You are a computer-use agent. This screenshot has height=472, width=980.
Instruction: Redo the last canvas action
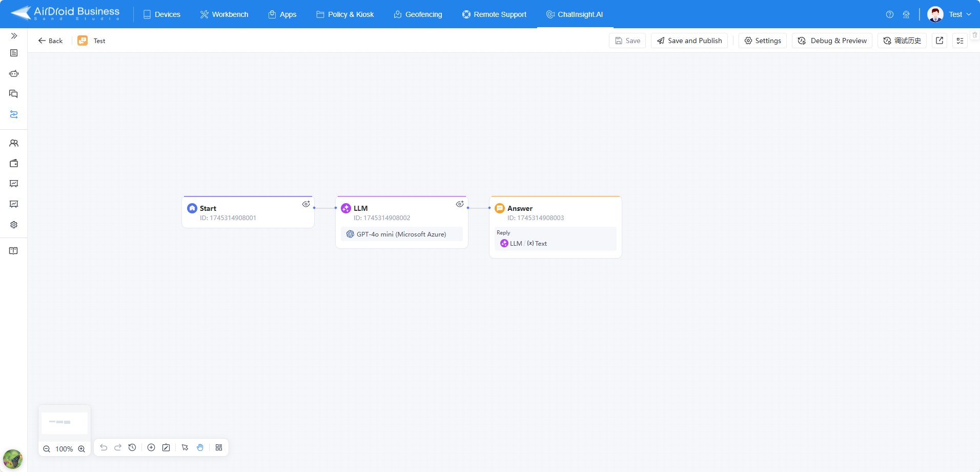click(118, 447)
